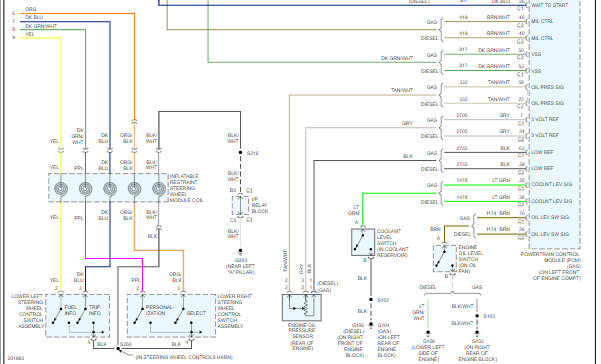Click the Lower Left Steering Wheel Control Switch Assembly label
This screenshot has height=364, width=601.
[28, 311]
